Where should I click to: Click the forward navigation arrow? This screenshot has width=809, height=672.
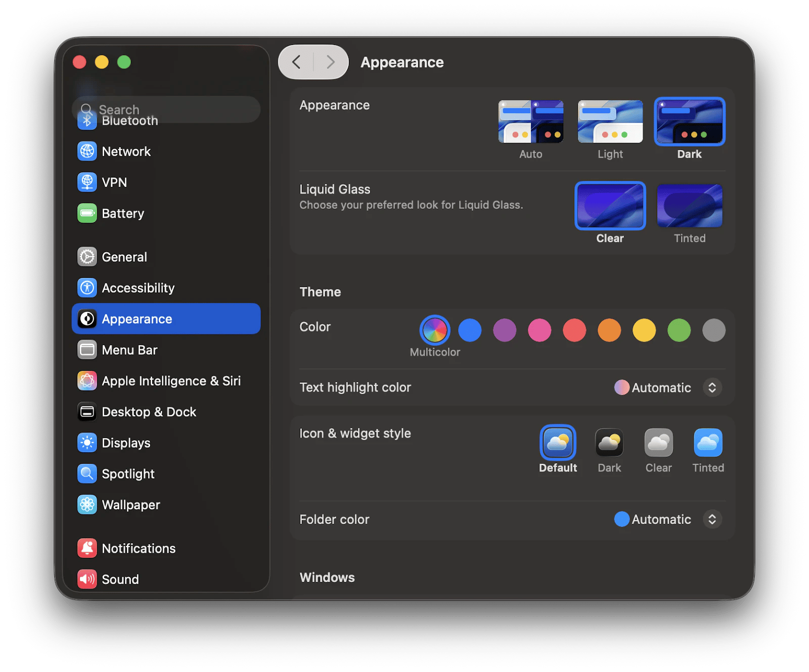pos(331,62)
